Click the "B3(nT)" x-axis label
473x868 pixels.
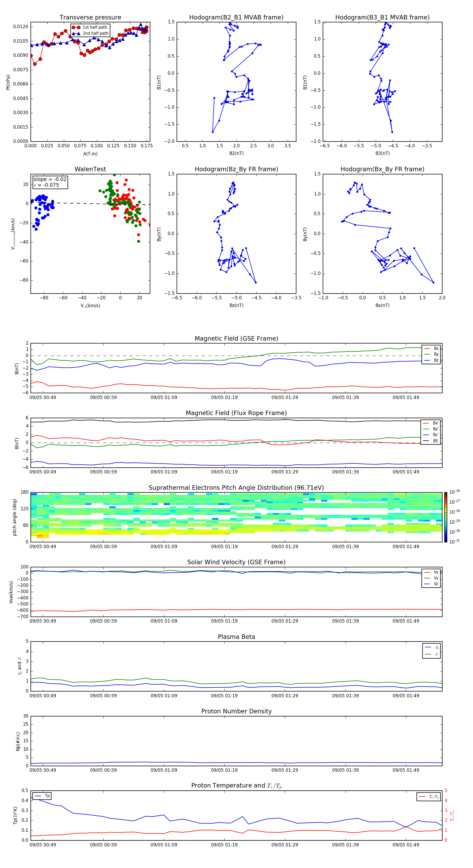[x=382, y=153]
